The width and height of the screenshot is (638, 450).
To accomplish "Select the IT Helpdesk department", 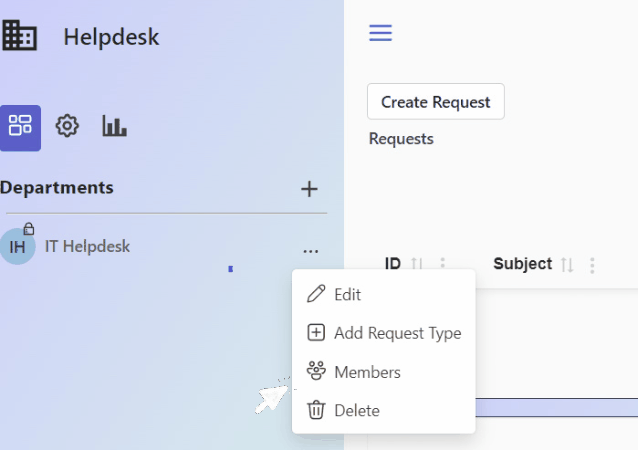I will coord(87,247).
